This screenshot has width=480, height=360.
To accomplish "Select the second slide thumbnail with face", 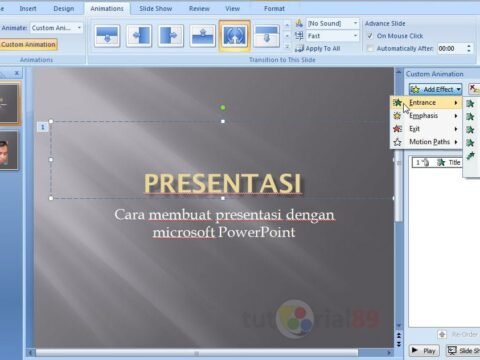I will pos(8,151).
